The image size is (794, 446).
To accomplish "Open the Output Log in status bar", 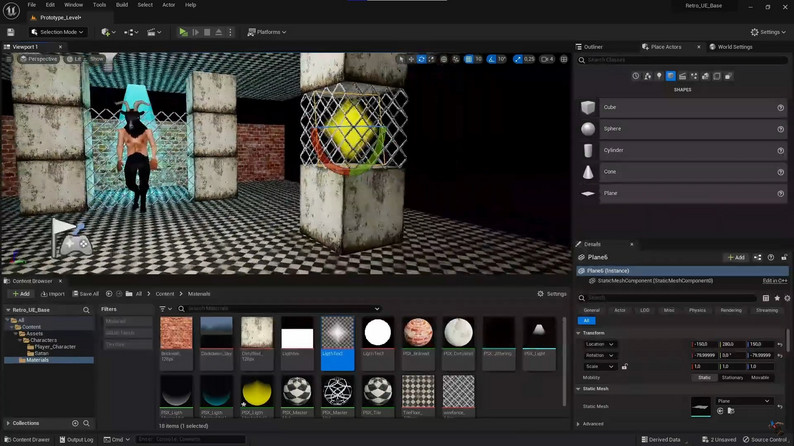I will [76, 439].
